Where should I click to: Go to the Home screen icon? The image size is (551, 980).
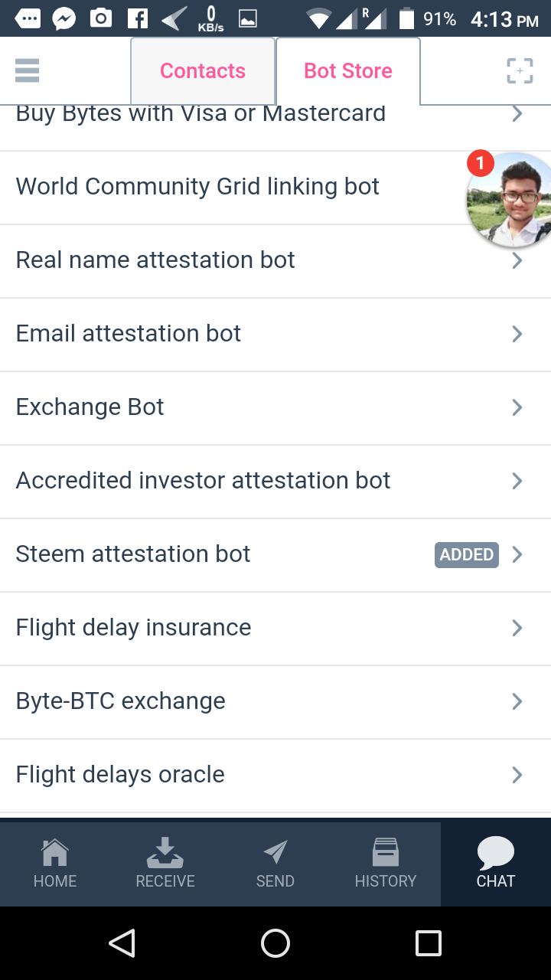tap(55, 853)
